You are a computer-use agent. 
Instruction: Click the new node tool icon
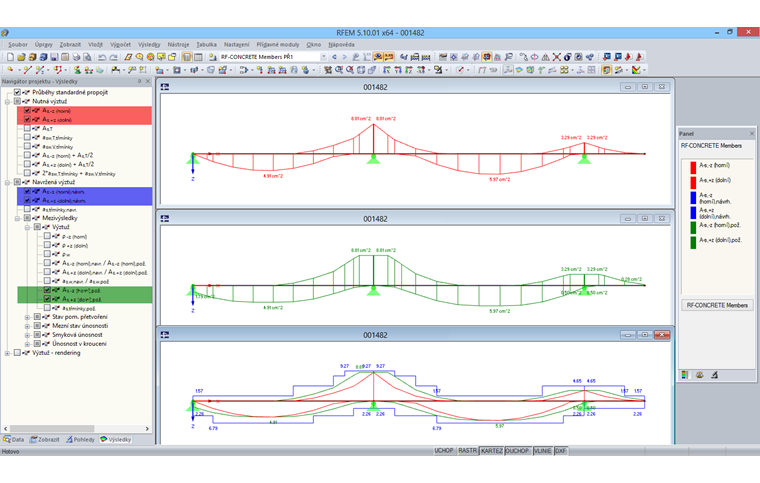coord(10,70)
